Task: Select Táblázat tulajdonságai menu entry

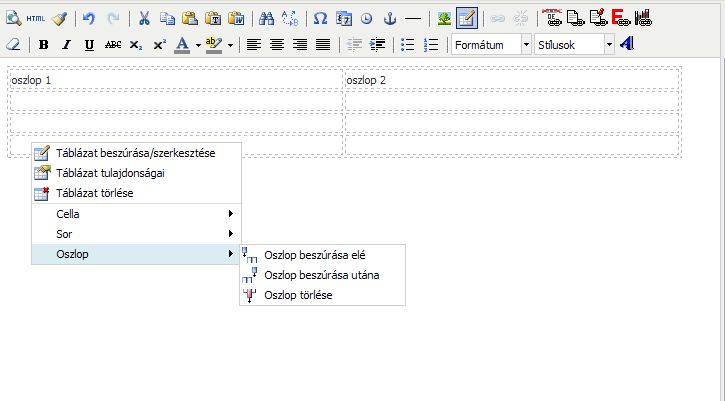Action: [x=110, y=173]
